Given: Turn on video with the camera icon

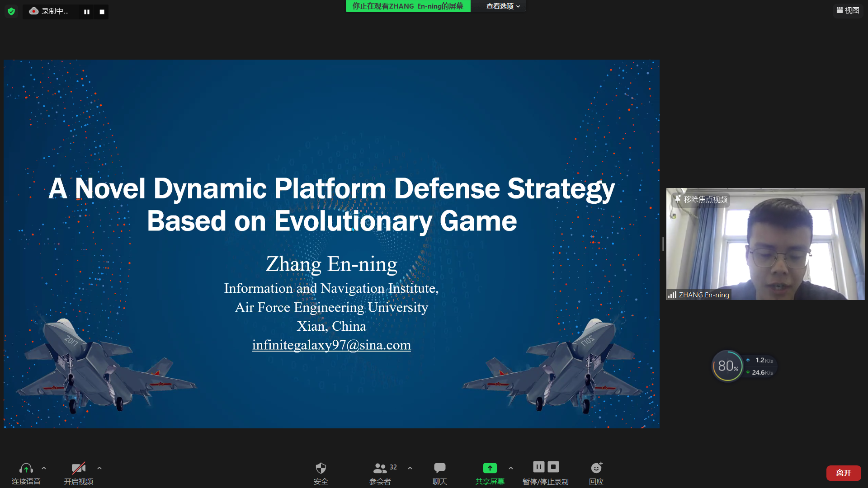Looking at the screenshot, I should pos(79,468).
